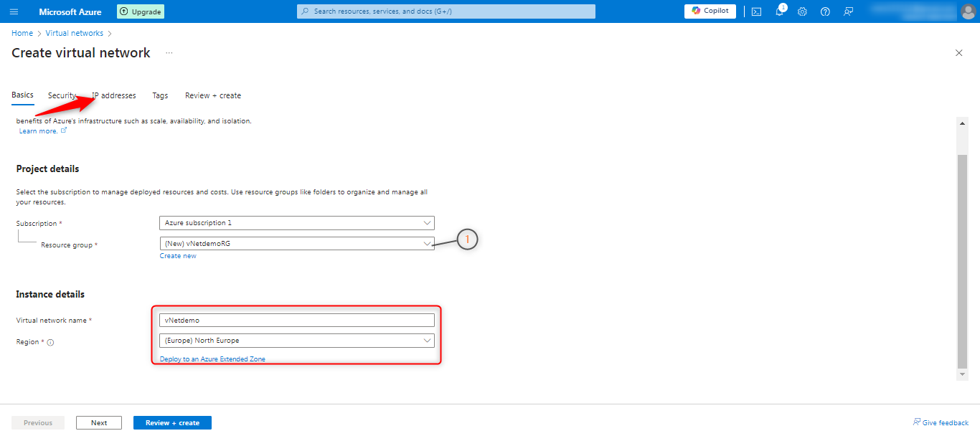The width and height of the screenshot is (980, 441).
Task: Focus the search resources box
Action: pyautogui.click(x=446, y=11)
